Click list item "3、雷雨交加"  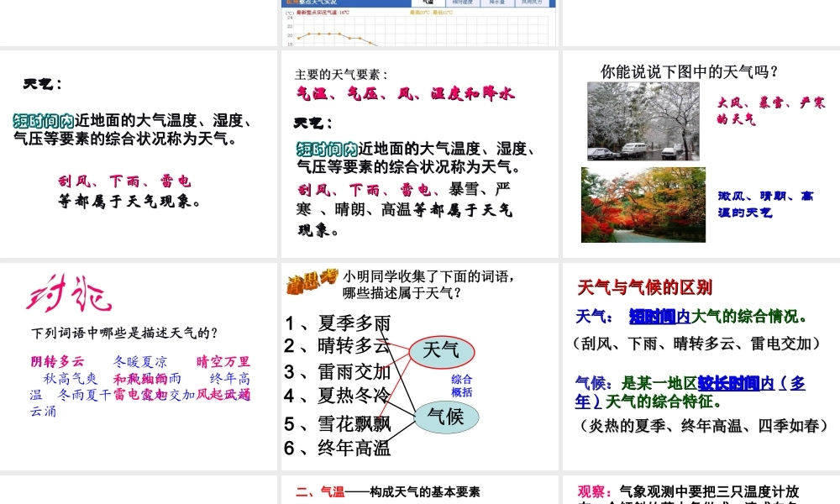tap(338, 371)
